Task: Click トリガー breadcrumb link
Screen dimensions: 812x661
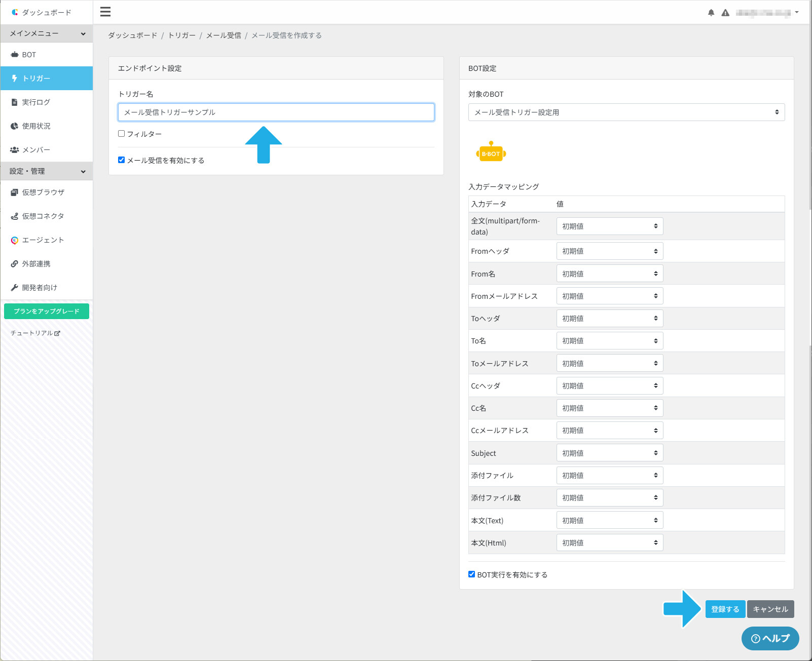Action: point(182,35)
